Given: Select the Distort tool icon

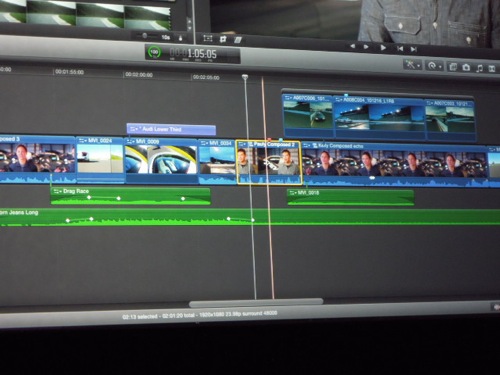Looking at the screenshot, I should coord(238,40).
